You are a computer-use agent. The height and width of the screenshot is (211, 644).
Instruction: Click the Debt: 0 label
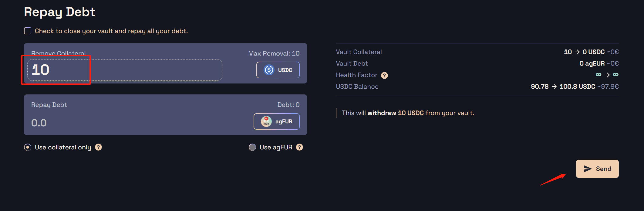(x=288, y=105)
